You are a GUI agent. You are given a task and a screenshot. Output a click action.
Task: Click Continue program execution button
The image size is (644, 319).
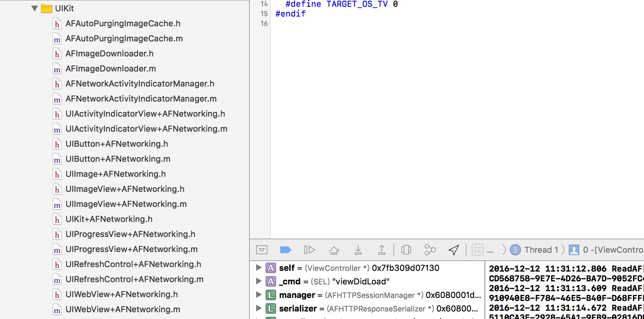[309, 250]
